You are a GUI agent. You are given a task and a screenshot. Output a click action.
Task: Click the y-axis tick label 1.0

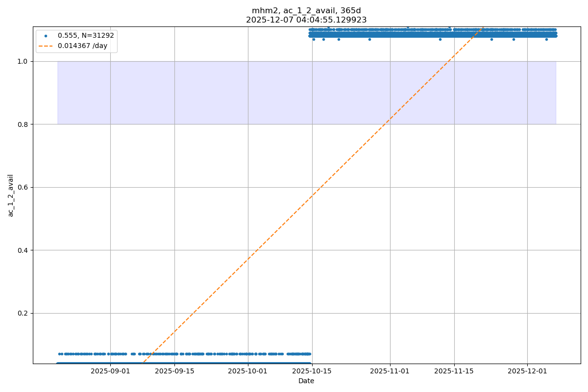[24, 61]
